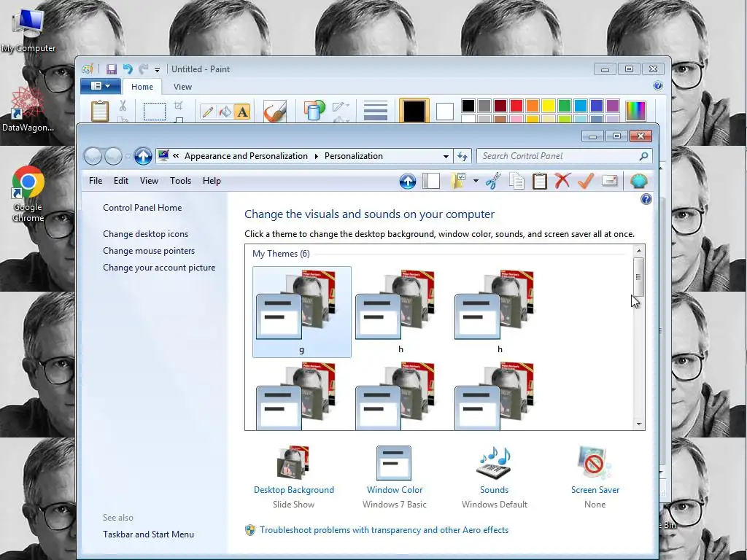The image size is (747, 560).
Task: Click the Personalization help question mark icon
Action: pyautogui.click(x=646, y=199)
